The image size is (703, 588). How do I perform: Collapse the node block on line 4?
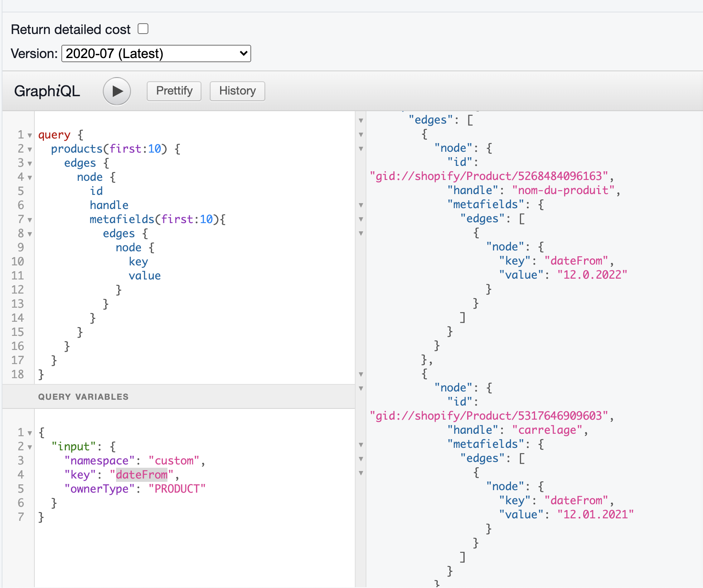click(x=29, y=177)
